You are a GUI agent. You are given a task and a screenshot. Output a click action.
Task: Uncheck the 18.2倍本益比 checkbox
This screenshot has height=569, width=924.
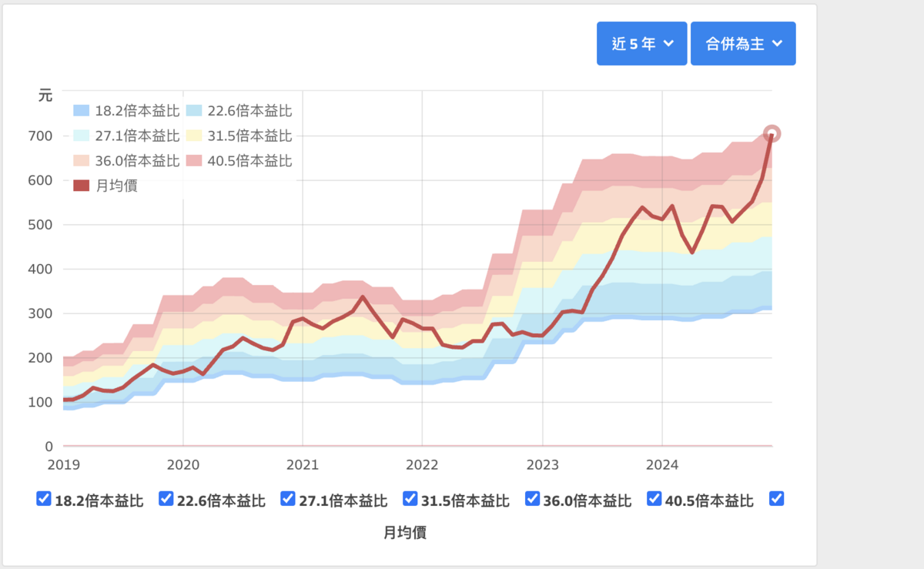point(44,499)
